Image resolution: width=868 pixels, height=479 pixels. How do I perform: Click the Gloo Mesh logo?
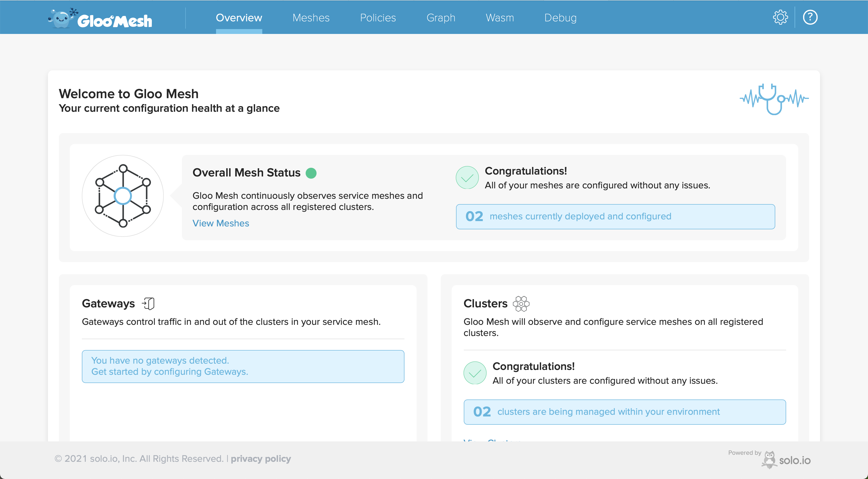pos(100,18)
